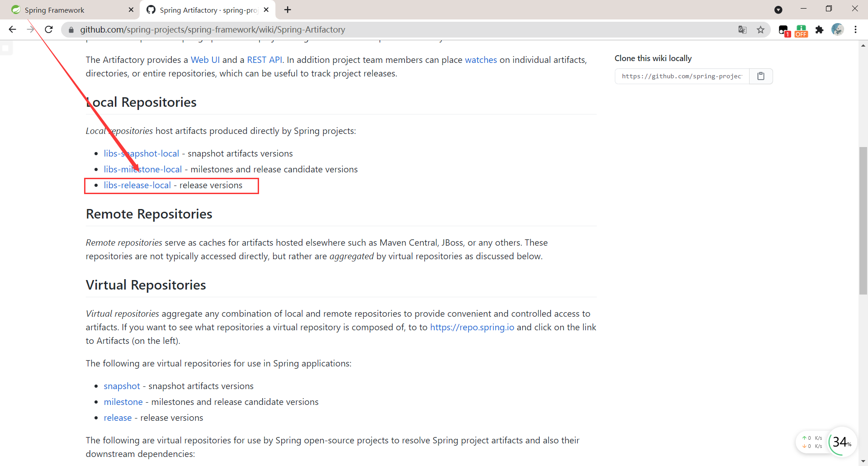Go back to previous page
This screenshot has height=466, width=868.
coord(12,29)
